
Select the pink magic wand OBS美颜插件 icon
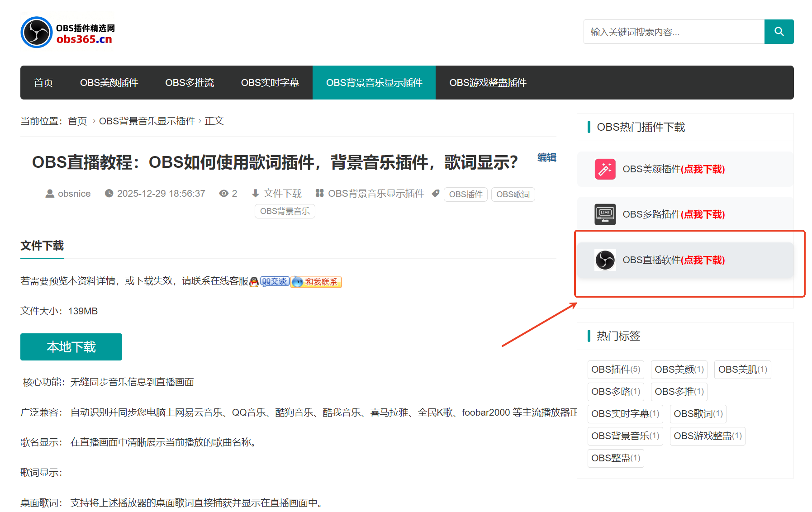coord(605,169)
